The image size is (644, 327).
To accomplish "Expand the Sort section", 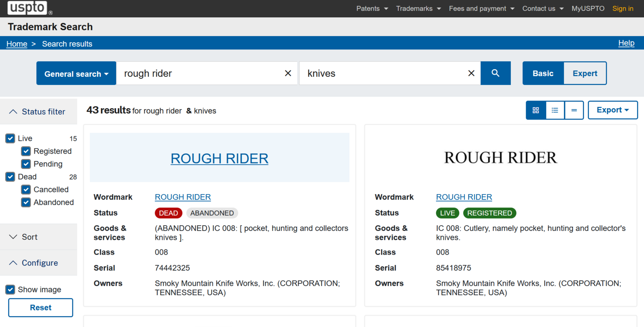I will tap(29, 237).
